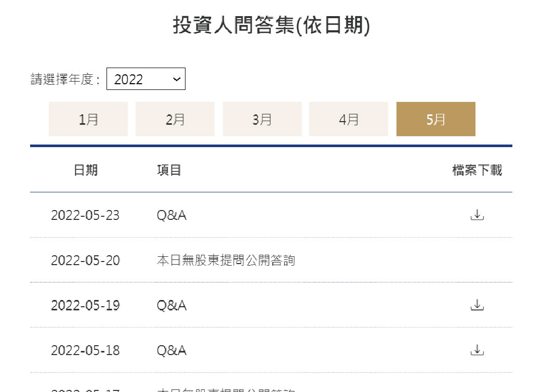This screenshot has width=543, height=392.
Task: Click the highlighted 5月 tab
Action: coord(435,119)
